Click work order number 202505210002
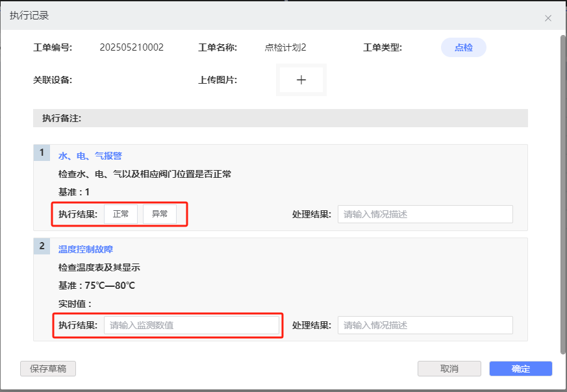Screen dimensions: 567x392 (131, 47)
